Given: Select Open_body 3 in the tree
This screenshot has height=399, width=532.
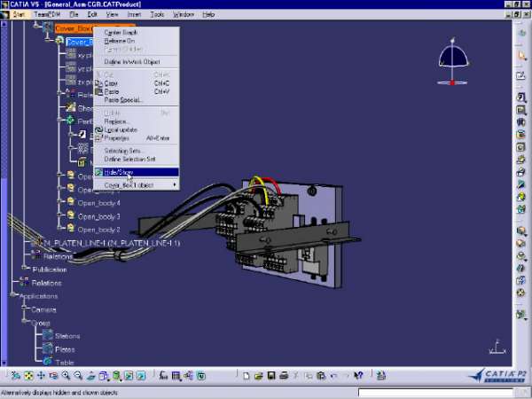Looking at the screenshot, I should (x=98, y=216).
